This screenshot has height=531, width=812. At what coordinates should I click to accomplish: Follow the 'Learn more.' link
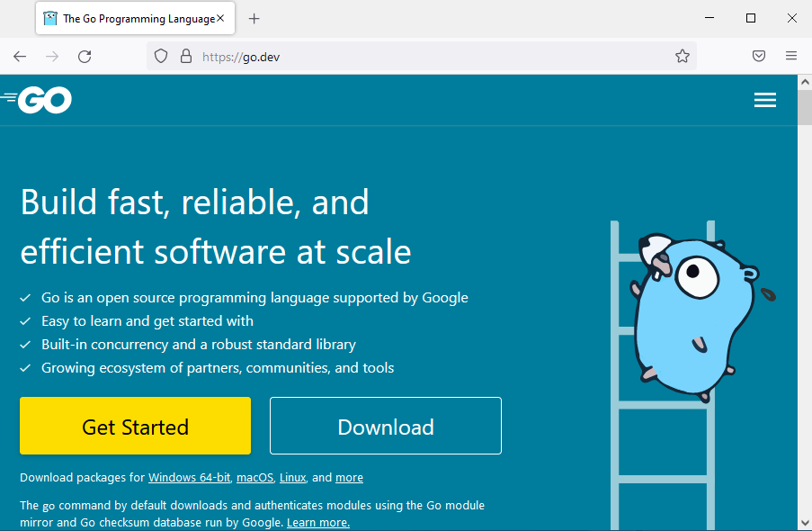point(318,523)
